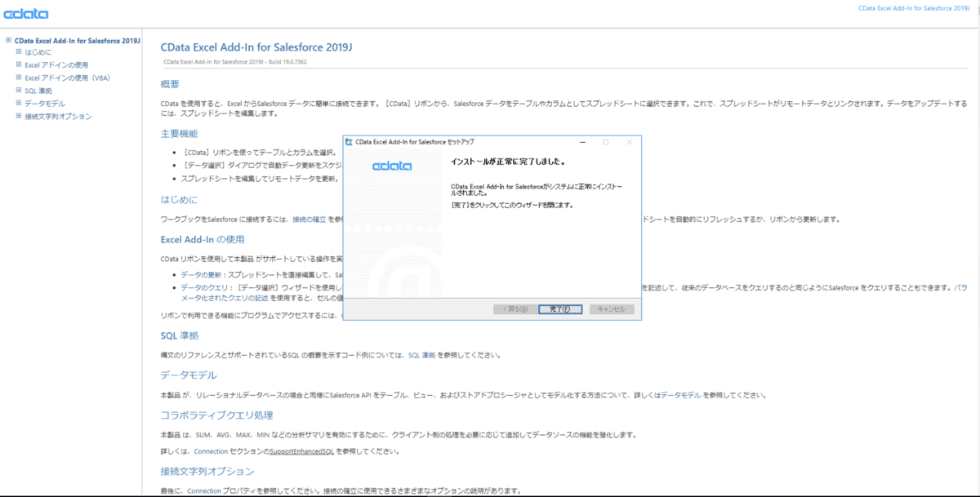The height and width of the screenshot is (497, 980).
Task: Click the Excel Add-In の使用 heading
Action: (203, 239)
